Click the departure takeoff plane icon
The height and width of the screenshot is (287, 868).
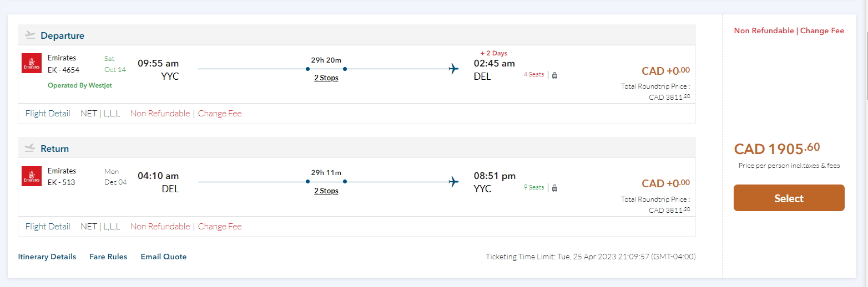(x=31, y=35)
